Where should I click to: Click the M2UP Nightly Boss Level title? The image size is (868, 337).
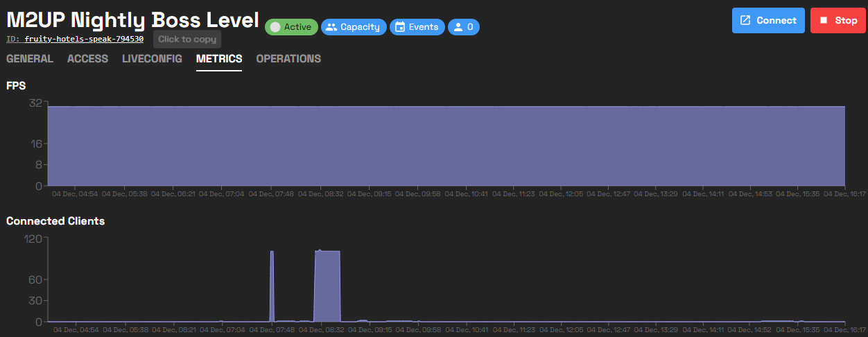132,19
